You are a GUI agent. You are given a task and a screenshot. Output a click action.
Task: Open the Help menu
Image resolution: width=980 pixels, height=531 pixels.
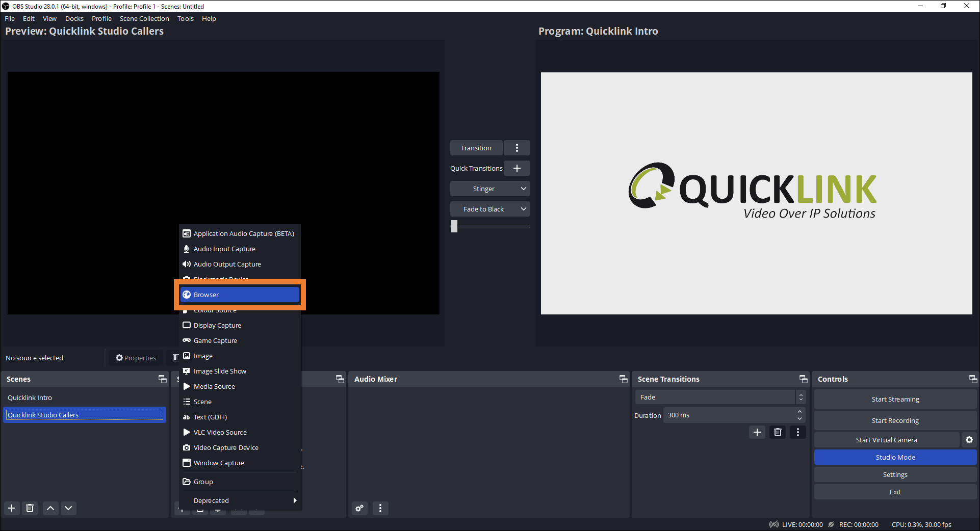209,18
